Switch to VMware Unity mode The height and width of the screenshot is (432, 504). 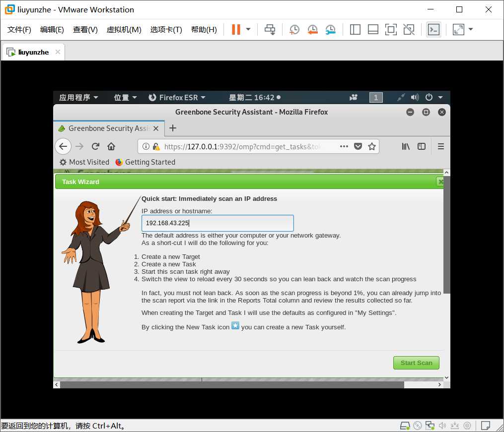pos(409,30)
